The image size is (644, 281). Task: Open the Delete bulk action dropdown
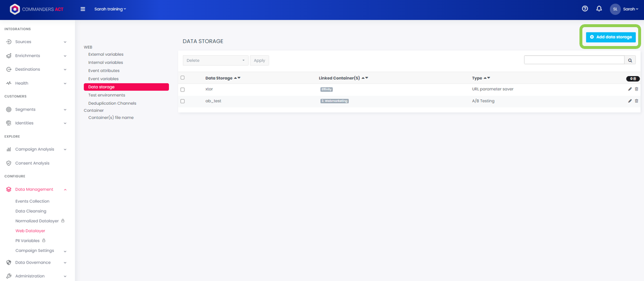coord(215,61)
